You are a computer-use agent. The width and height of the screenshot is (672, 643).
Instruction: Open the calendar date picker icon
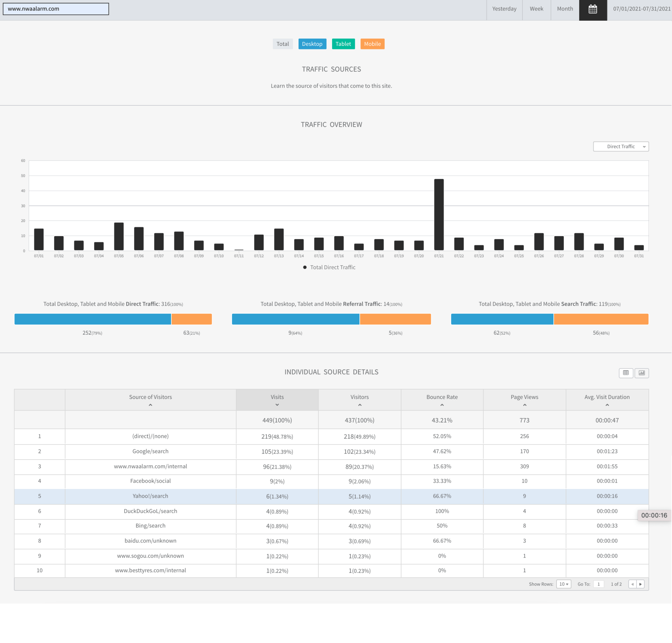tap(593, 9)
